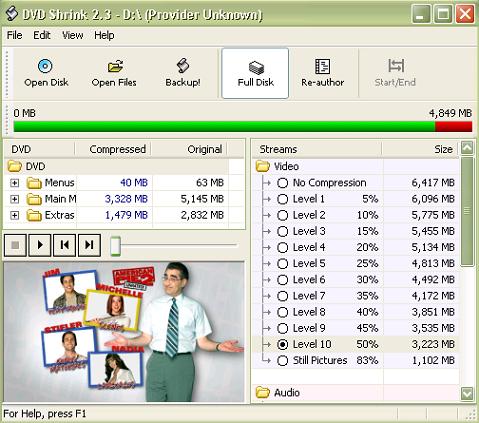Click the streams list scroll-down arrow
This screenshot has height=423, width=479.
point(467,394)
